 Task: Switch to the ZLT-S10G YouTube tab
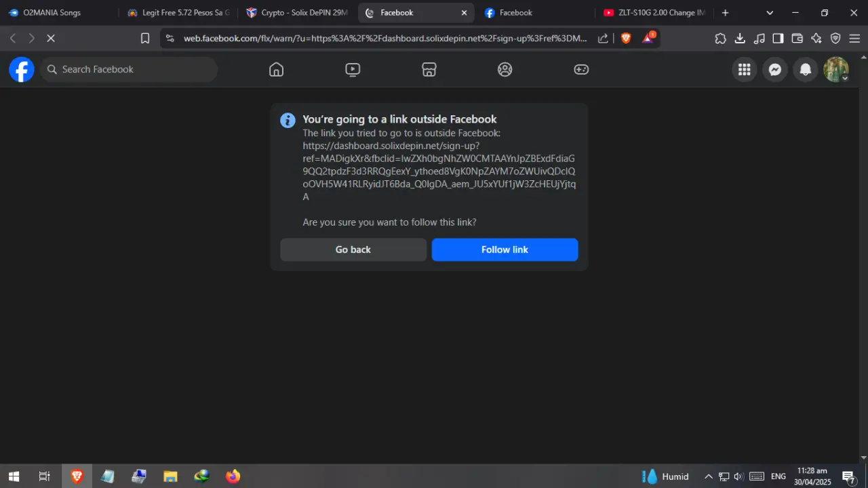[x=655, y=13]
